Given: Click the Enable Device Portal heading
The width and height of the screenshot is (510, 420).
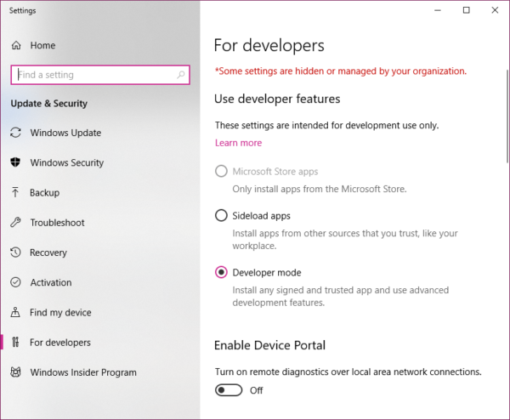Looking at the screenshot, I should pos(270,345).
